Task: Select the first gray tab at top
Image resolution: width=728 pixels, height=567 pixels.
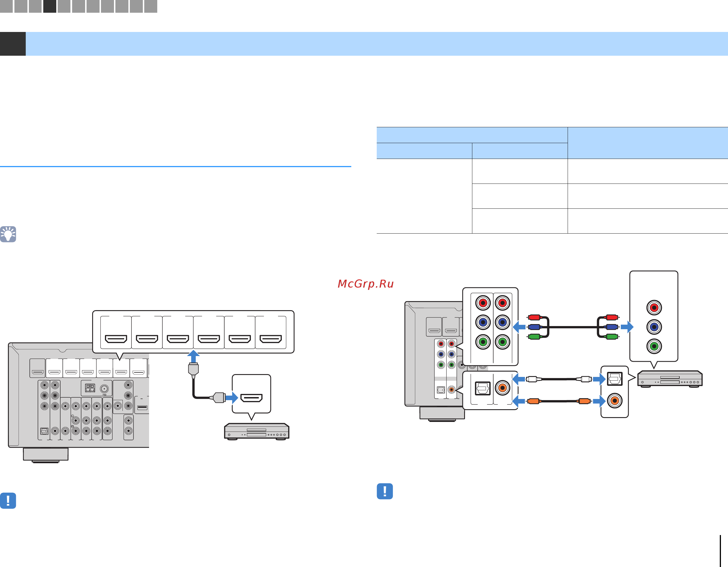Action: pos(6,6)
